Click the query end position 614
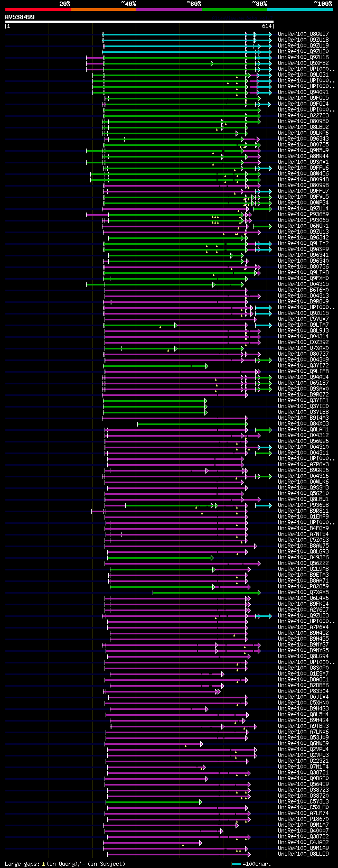Screen dimensions: 338x868 click(x=266, y=26)
